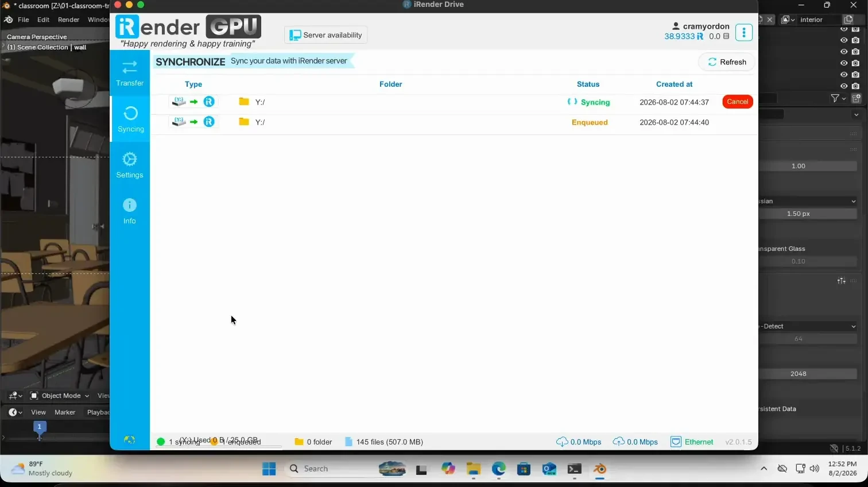Cancel the syncing Y:/ task
The width and height of the screenshot is (868, 487).
[x=737, y=102]
